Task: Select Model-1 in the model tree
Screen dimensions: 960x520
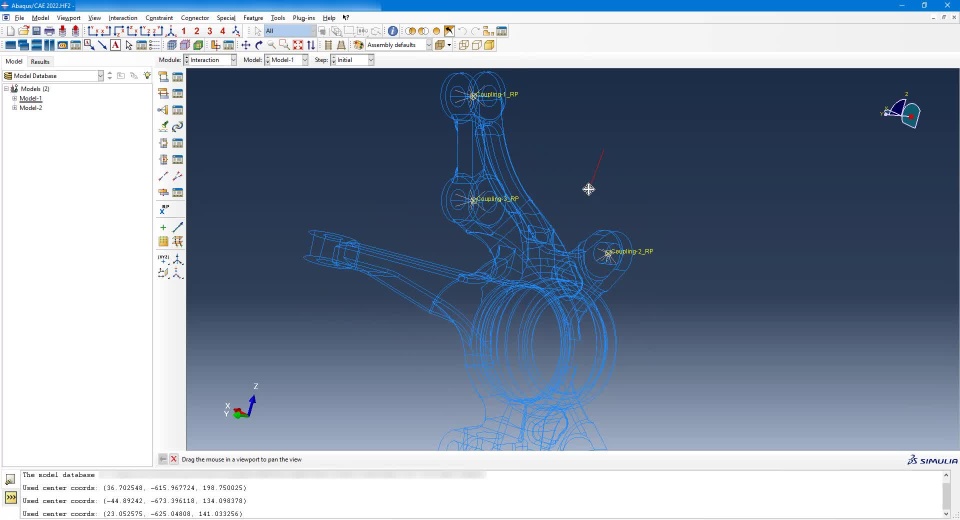Action: (x=31, y=98)
